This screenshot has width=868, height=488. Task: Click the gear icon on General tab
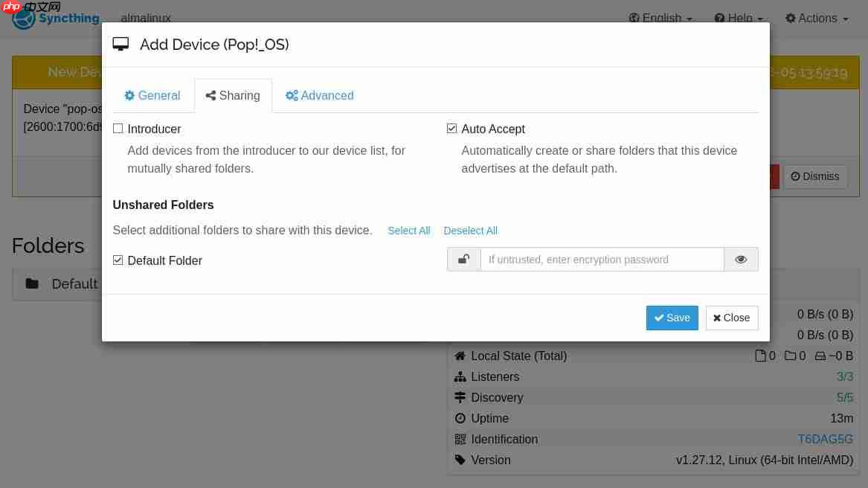129,96
